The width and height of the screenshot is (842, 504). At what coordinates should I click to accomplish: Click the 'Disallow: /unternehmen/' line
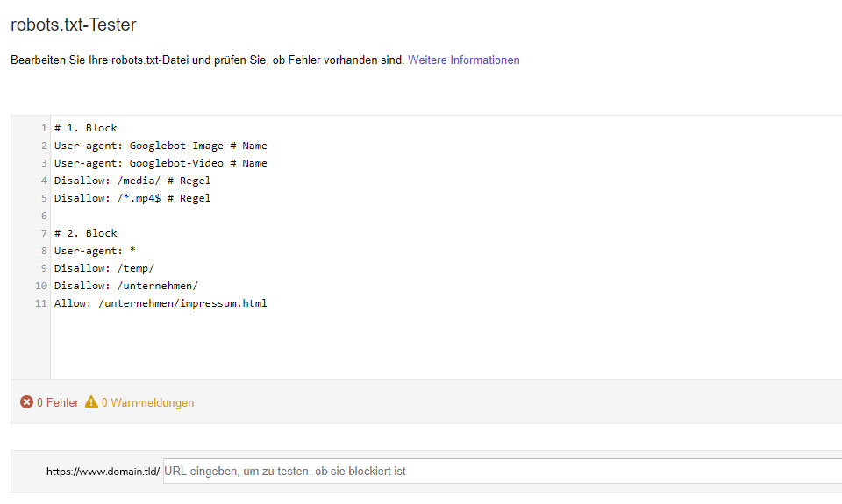126,286
